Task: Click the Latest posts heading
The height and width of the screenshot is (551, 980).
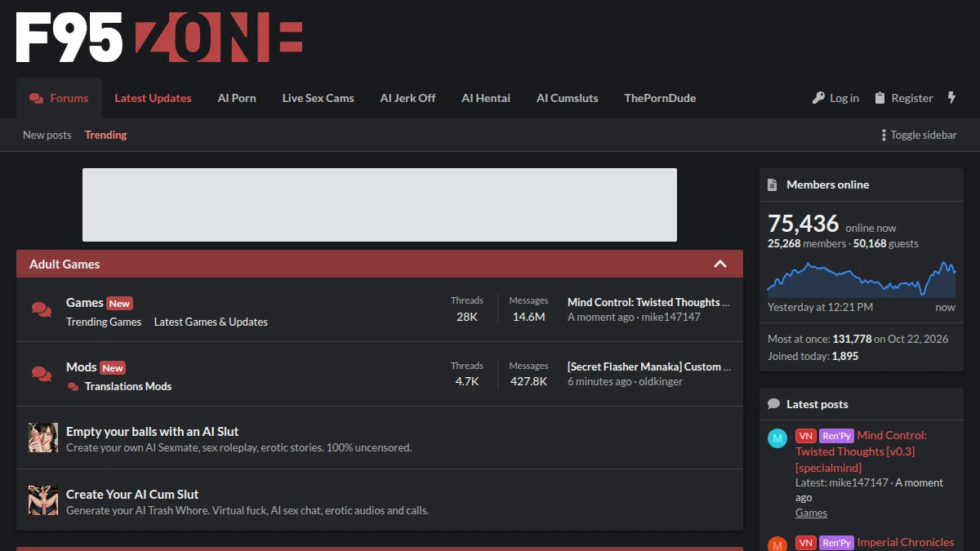Action: tap(817, 404)
